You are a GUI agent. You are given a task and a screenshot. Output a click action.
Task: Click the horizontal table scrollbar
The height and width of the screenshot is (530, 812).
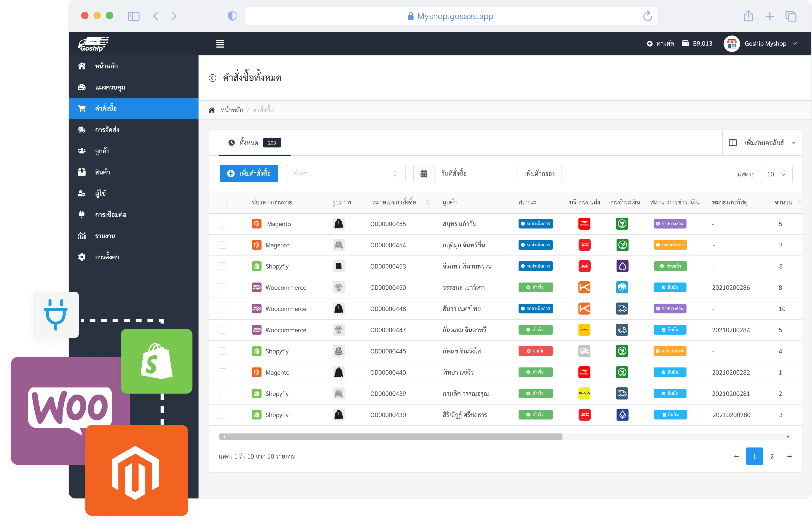[x=391, y=437]
